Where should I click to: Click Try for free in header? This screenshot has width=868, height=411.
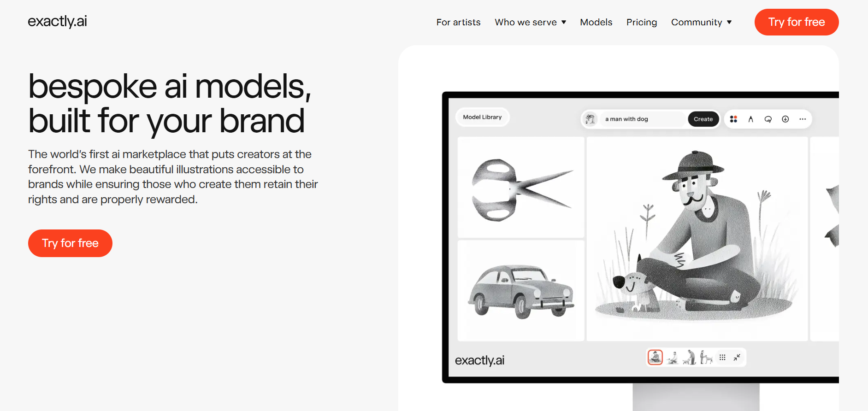tap(797, 22)
